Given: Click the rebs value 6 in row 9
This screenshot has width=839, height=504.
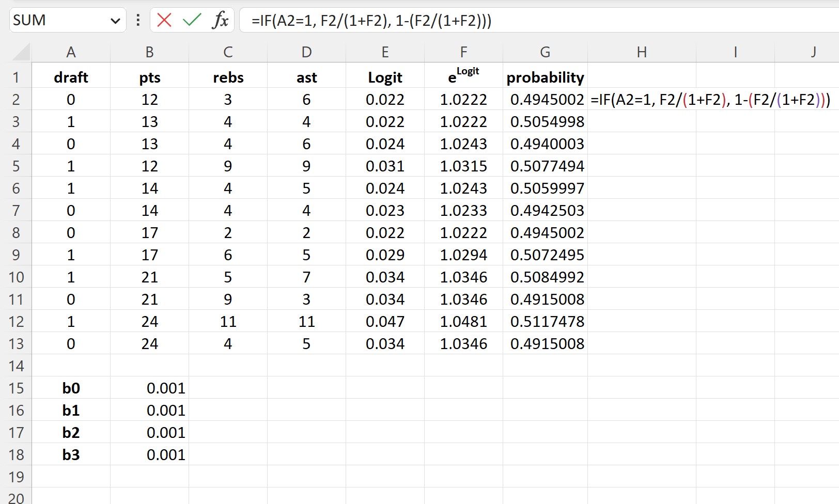Looking at the screenshot, I should click(x=228, y=255).
